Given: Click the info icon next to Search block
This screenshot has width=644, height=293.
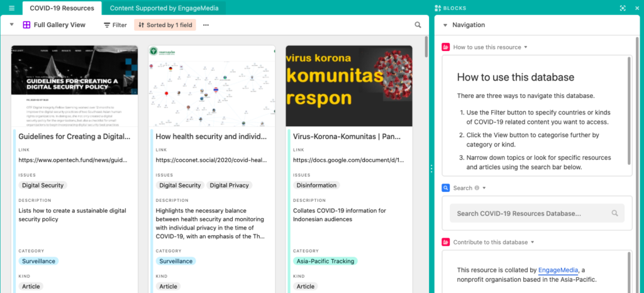Looking at the screenshot, I should coord(477,188).
